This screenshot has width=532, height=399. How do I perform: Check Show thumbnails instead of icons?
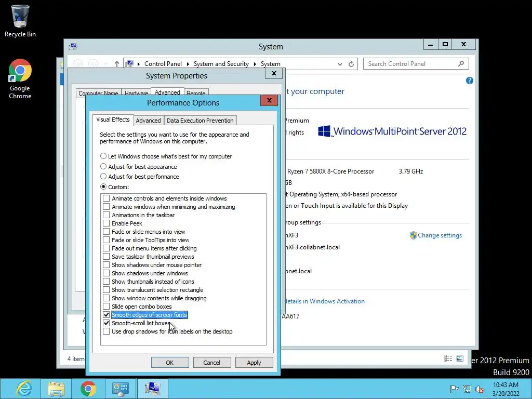pos(106,281)
